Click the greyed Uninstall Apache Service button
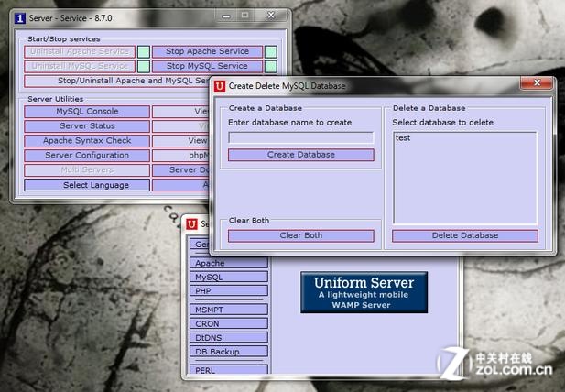The height and width of the screenshot is (392, 565). (80, 51)
